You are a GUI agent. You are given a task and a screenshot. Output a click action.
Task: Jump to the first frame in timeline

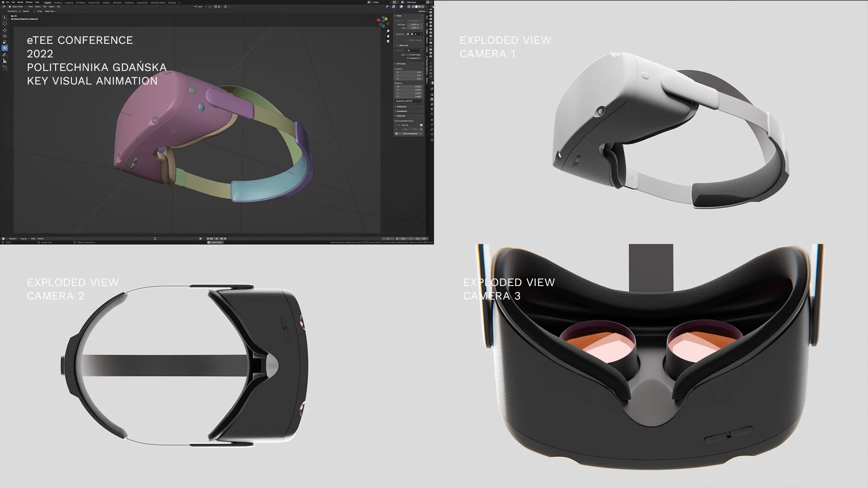click(208, 239)
